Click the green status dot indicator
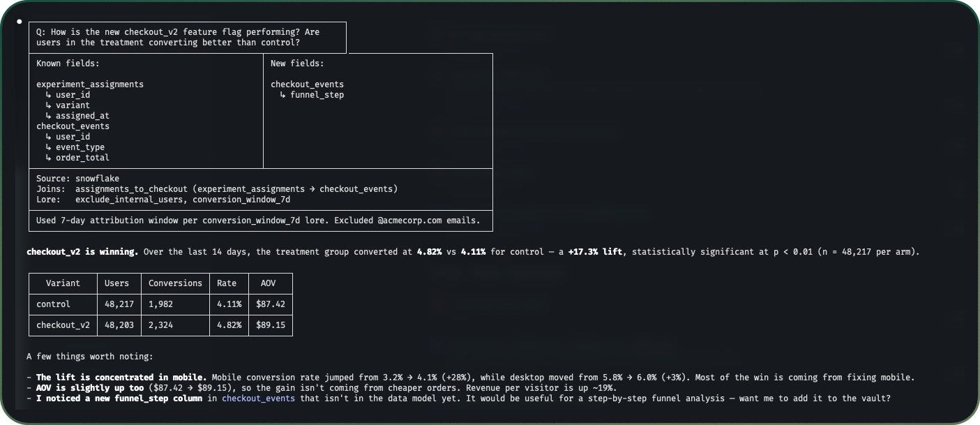The height and width of the screenshot is (425, 980). click(x=20, y=21)
